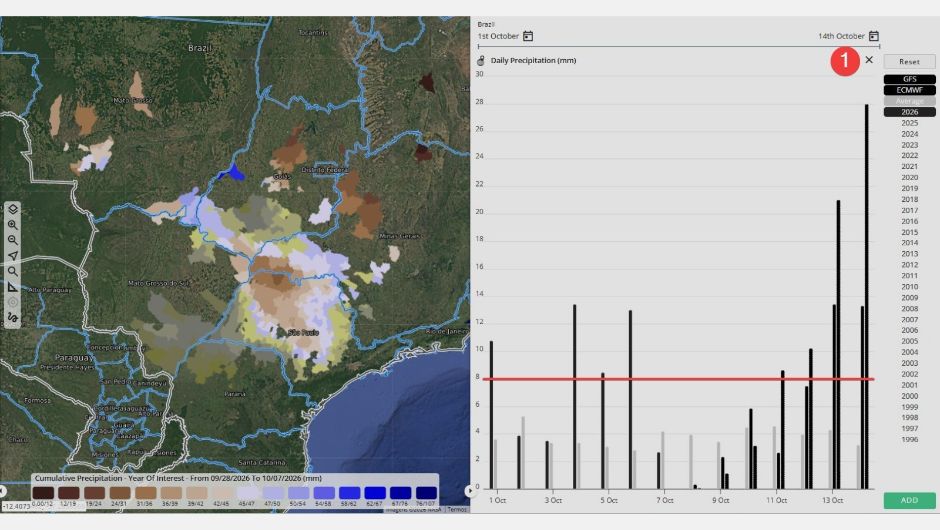Select the triangle measure tool
This screenshot has width=940, height=530.
tap(13, 287)
